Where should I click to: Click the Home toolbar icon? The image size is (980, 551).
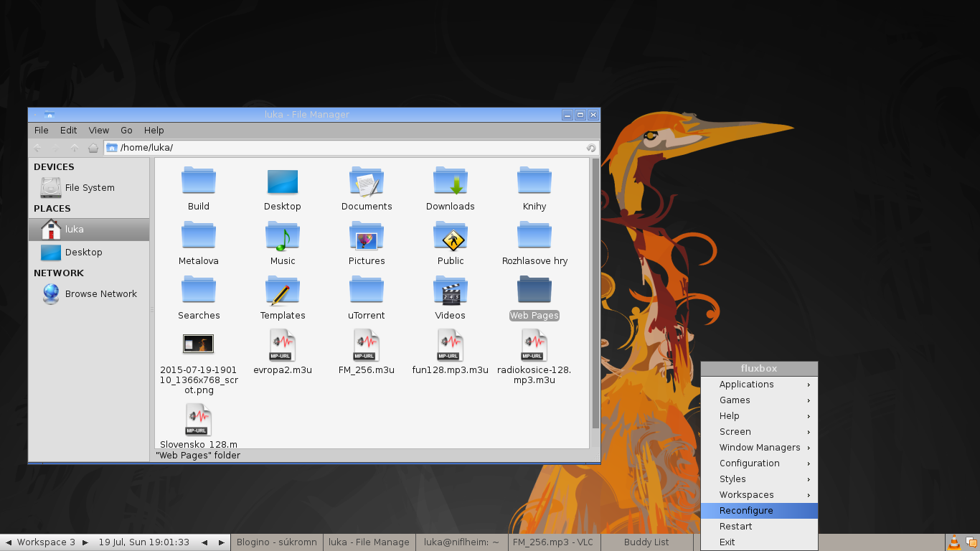pyautogui.click(x=93, y=148)
